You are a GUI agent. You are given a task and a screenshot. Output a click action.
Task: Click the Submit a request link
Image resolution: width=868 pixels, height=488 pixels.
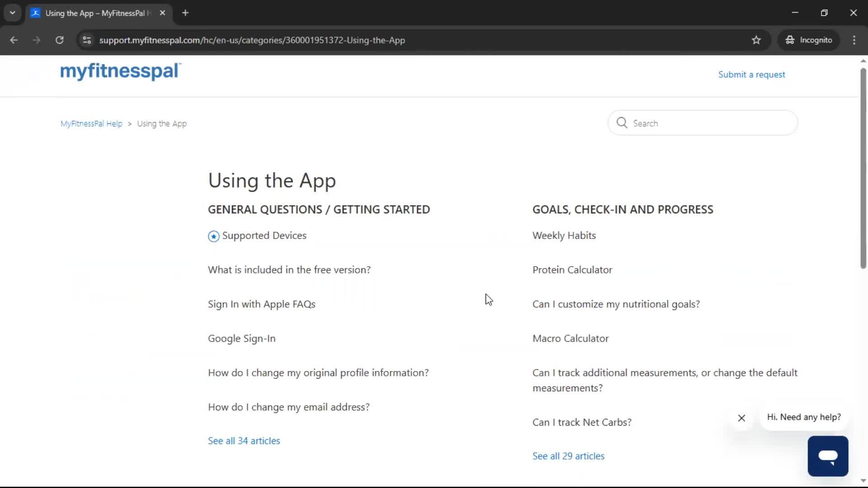click(x=751, y=75)
